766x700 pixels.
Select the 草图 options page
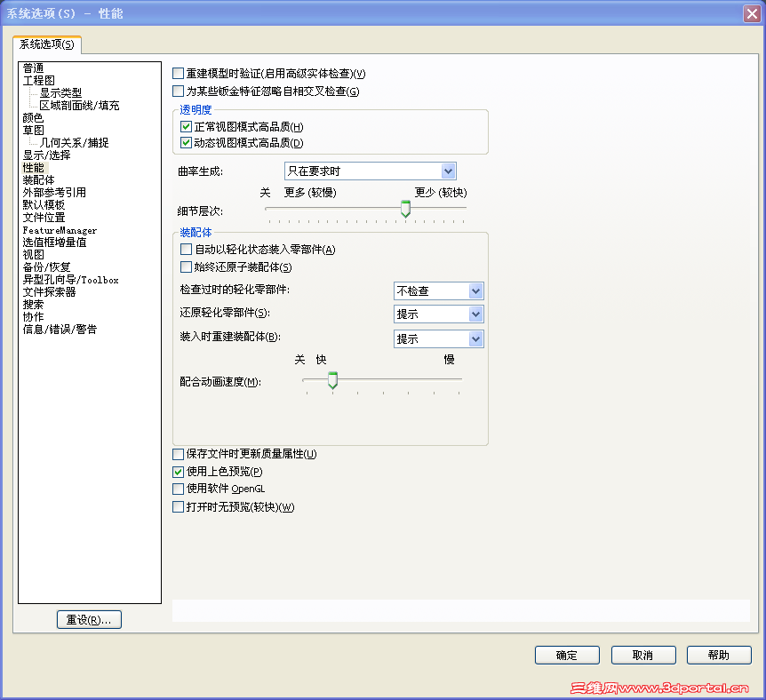click(x=33, y=130)
